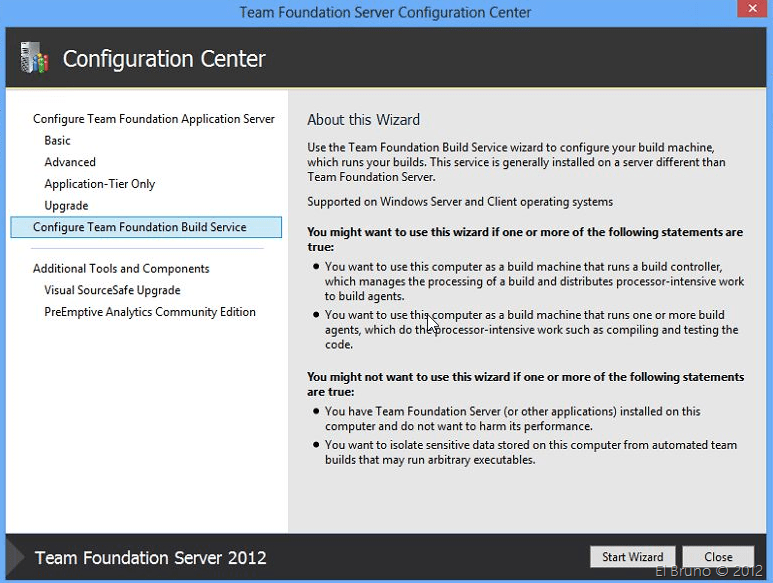Choose the Basic configuration option
Screen dimensions: 773x583
(57, 141)
